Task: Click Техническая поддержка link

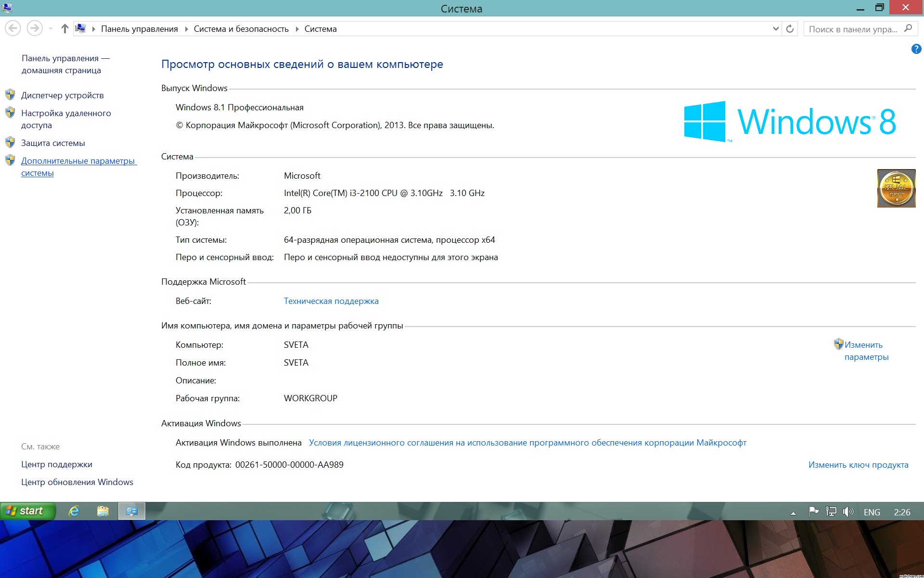Action: (331, 301)
